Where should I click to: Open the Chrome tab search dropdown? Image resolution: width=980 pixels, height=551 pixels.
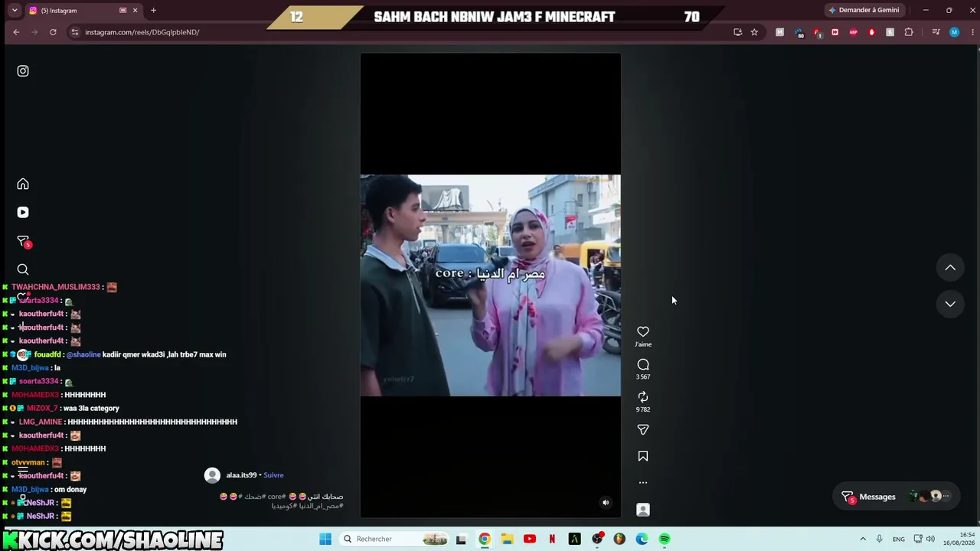tap(15, 11)
